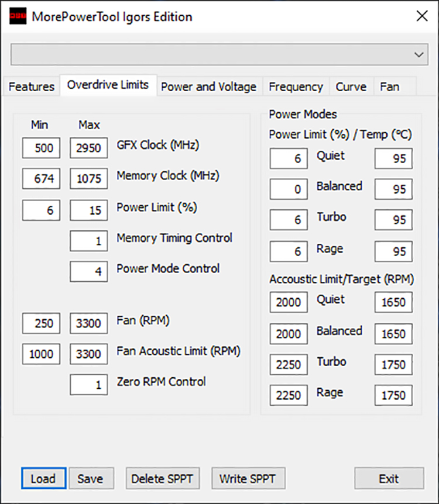This screenshot has height=504, width=439.
Task: Edit Balanced power limit percent field
Action: pyautogui.click(x=289, y=189)
